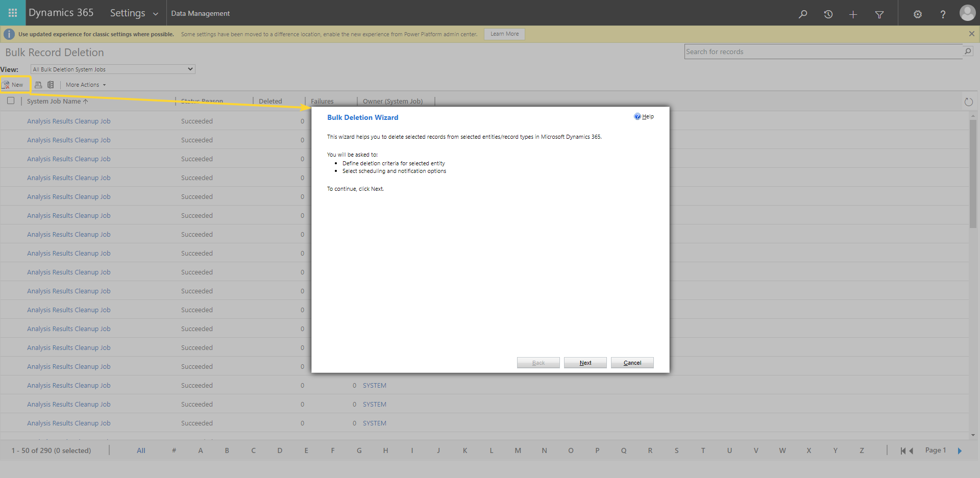Open recently viewed items clock icon
The width and height of the screenshot is (980, 478).
click(x=828, y=14)
